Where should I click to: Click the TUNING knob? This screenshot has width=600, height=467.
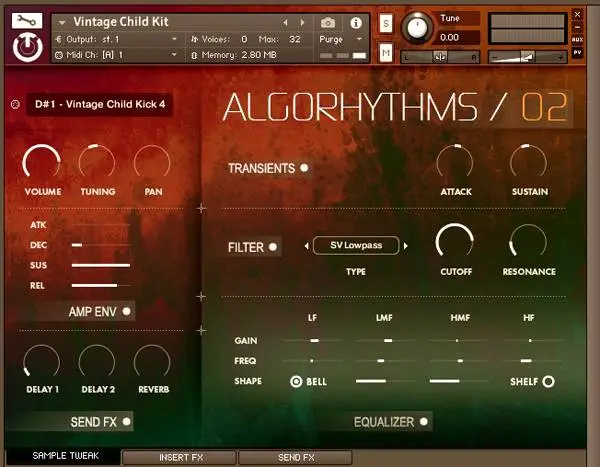tap(97, 163)
